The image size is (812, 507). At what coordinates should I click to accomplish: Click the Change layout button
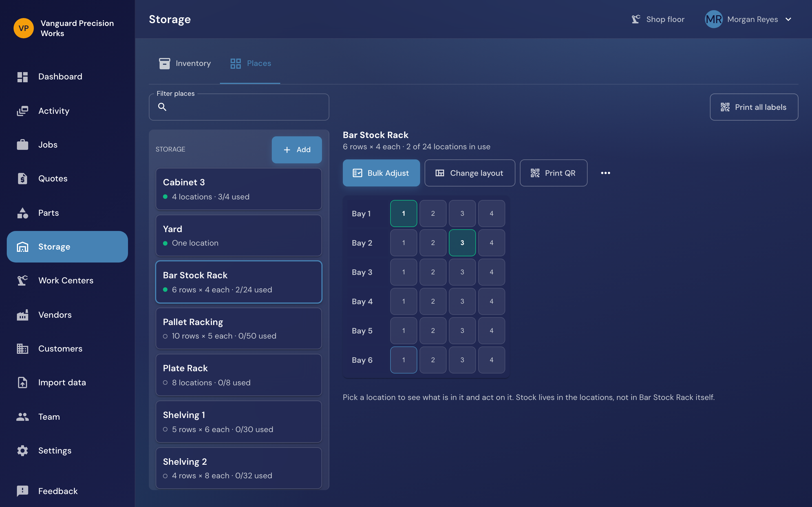[470, 173]
